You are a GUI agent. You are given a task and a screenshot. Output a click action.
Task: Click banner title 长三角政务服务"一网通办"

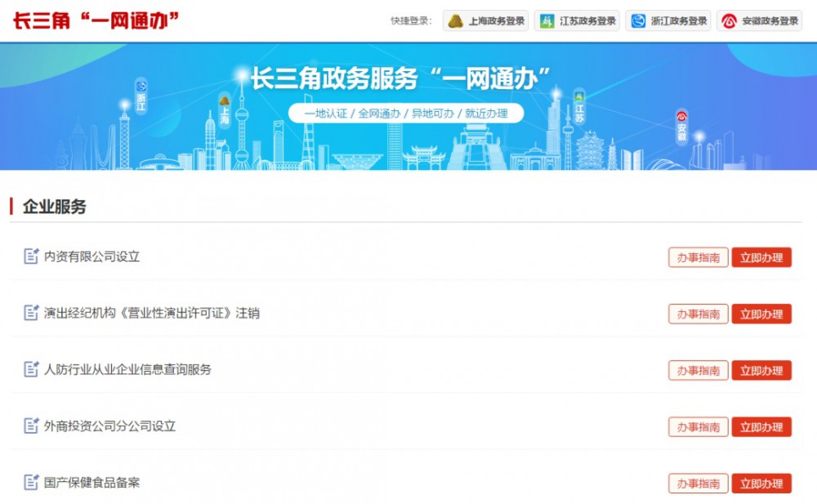point(400,78)
